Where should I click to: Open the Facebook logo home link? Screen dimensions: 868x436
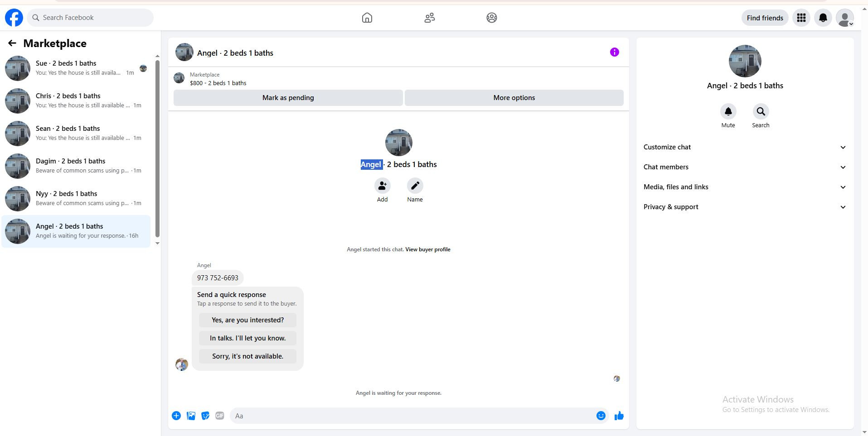click(x=14, y=18)
